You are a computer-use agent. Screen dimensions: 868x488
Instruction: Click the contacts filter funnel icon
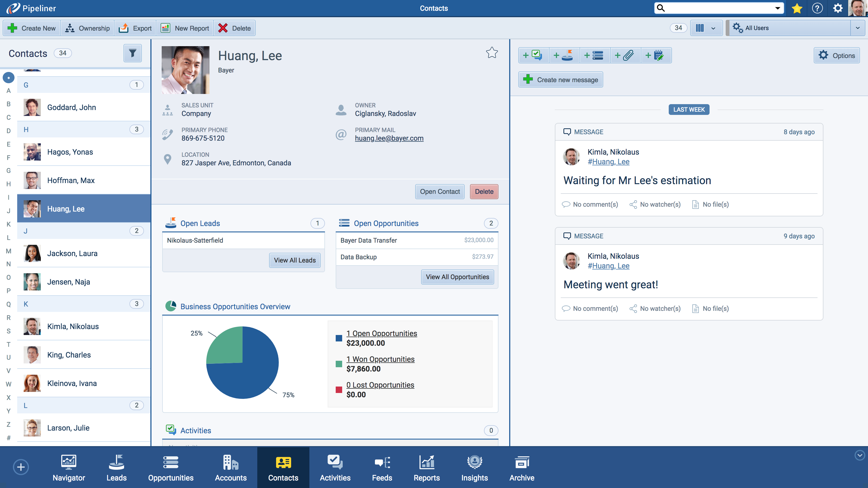132,53
